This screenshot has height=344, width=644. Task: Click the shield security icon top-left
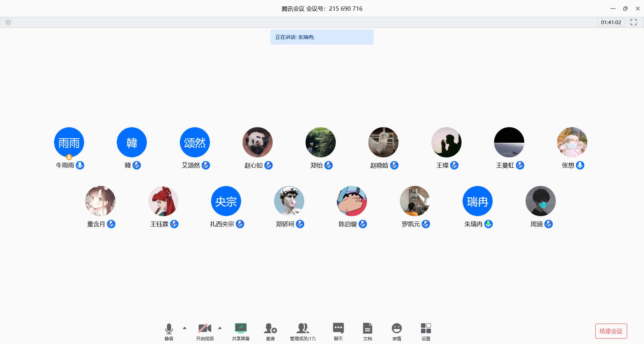(8, 22)
